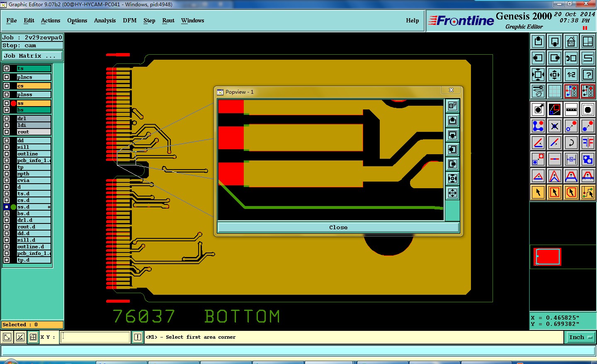Screen dimensions: 597x364
Task: Open the DFM menu
Action: [130, 20]
